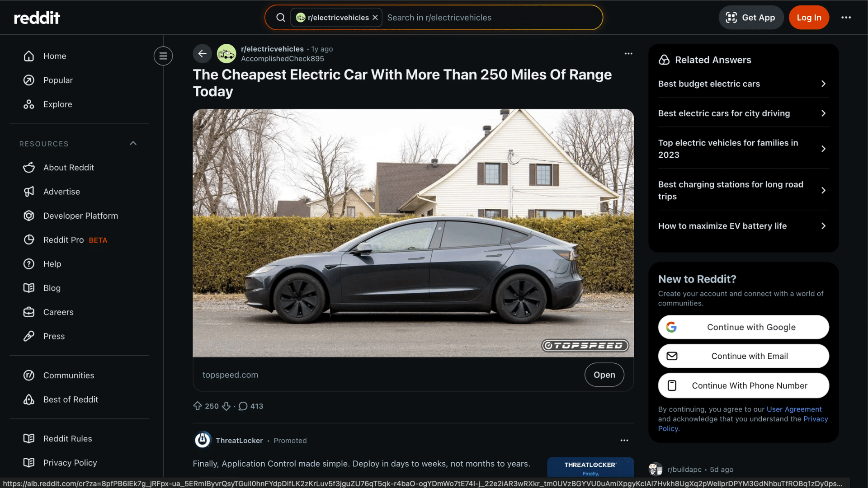
Task: Open the post comments icon
Action: 243,406
